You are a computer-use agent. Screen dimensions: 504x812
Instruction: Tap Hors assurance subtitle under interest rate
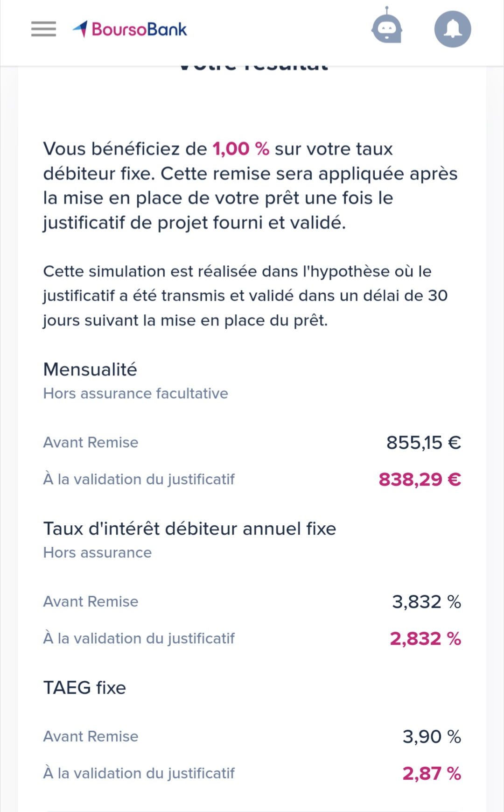pyautogui.click(x=98, y=553)
